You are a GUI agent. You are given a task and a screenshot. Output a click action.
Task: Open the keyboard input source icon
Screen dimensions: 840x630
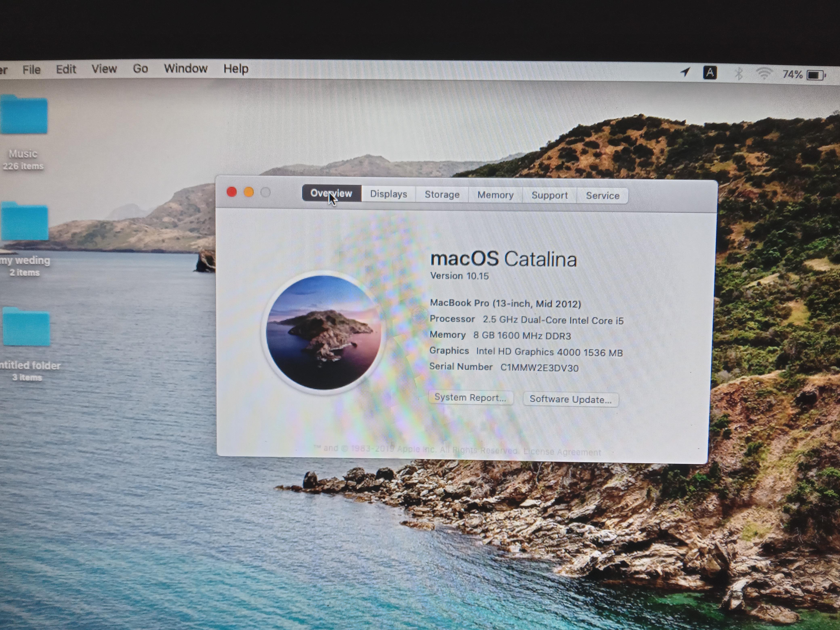pos(710,72)
